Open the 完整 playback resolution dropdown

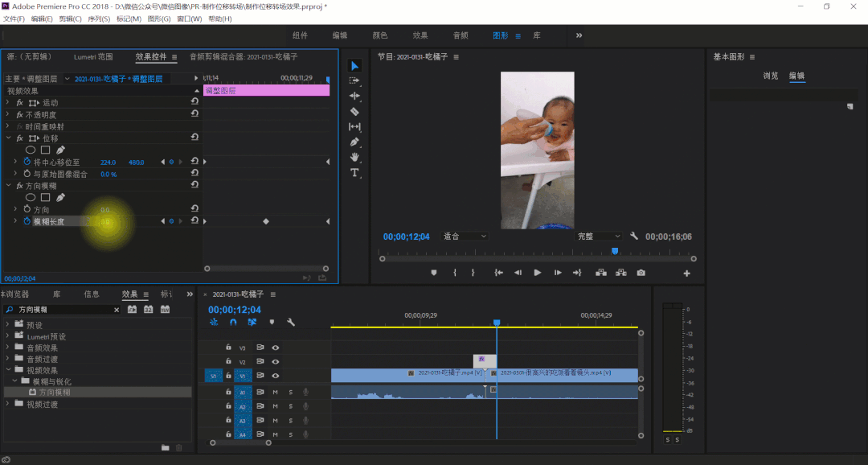[599, 236]
